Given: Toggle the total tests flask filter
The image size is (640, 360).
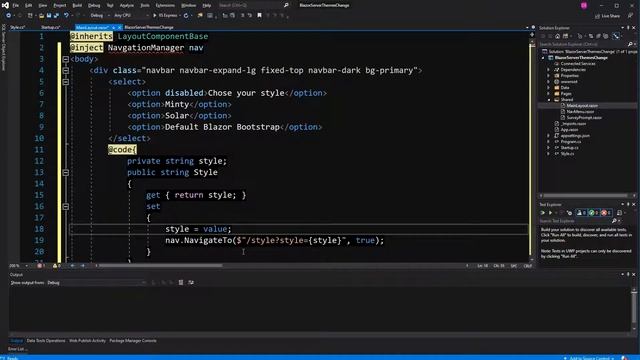Looking at the screenshot, I should (x=581, y=213).
